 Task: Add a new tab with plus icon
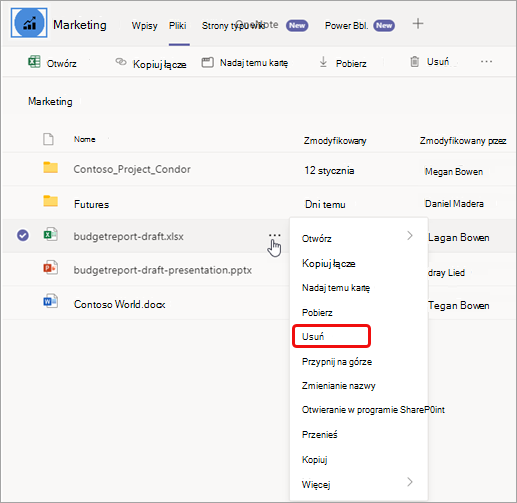[418, 24]
